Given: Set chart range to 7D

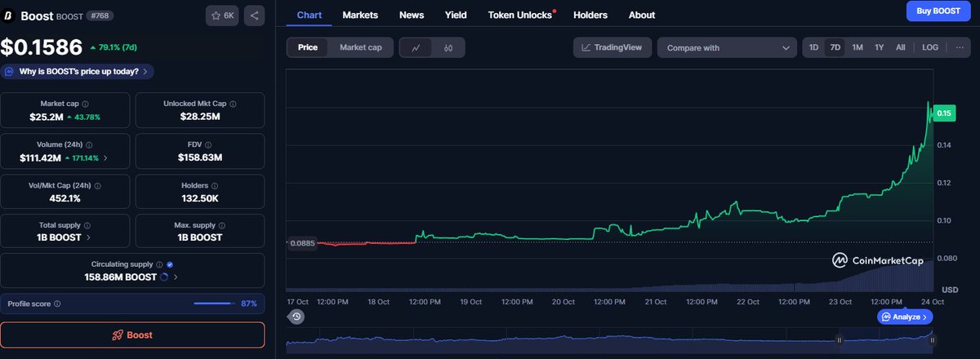Looking at the screenshot, I should coord(835,47).
